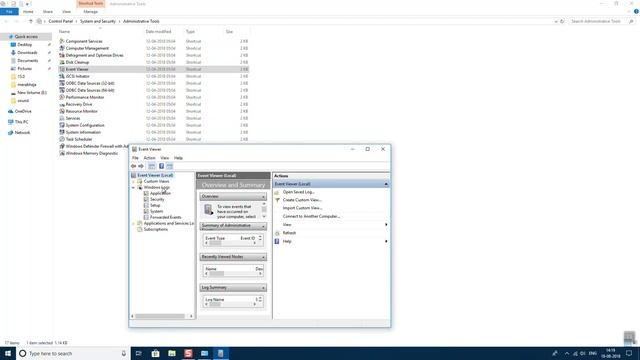Click Connect to Another Computer action
The image size is (640, 360).
coord(311,216)
